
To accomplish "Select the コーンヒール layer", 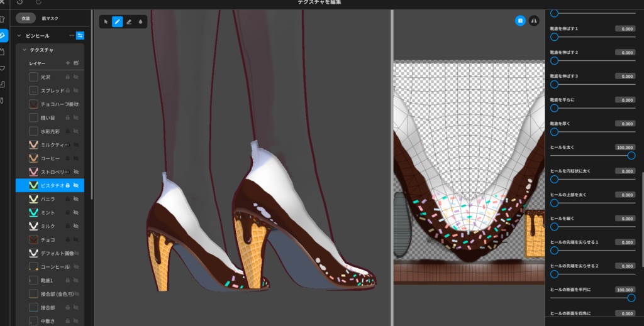I will click(50, 267).
